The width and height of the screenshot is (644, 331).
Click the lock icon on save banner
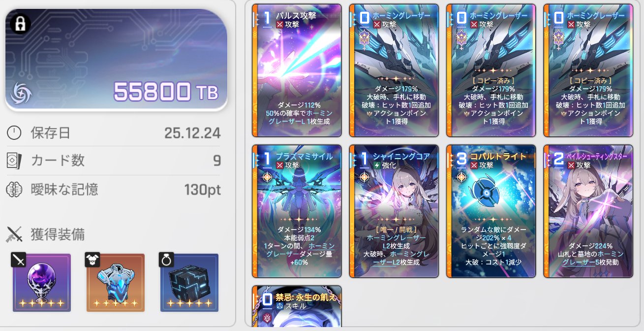coord(20,24)
